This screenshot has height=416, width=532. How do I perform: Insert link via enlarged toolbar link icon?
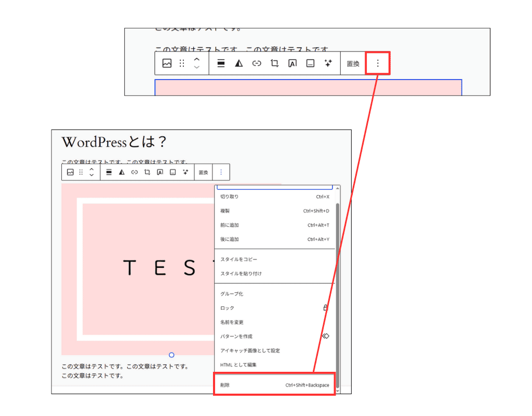[257, 63]
